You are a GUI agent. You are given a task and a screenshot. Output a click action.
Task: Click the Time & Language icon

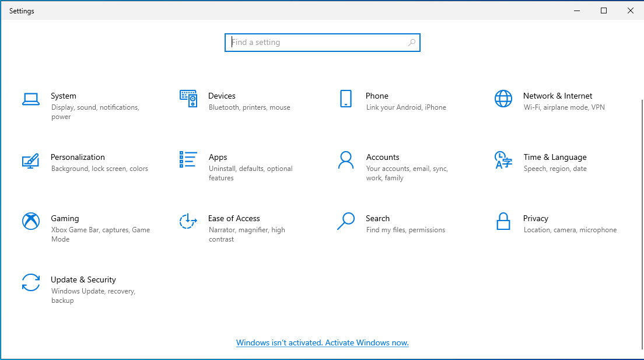click(503, 160)
